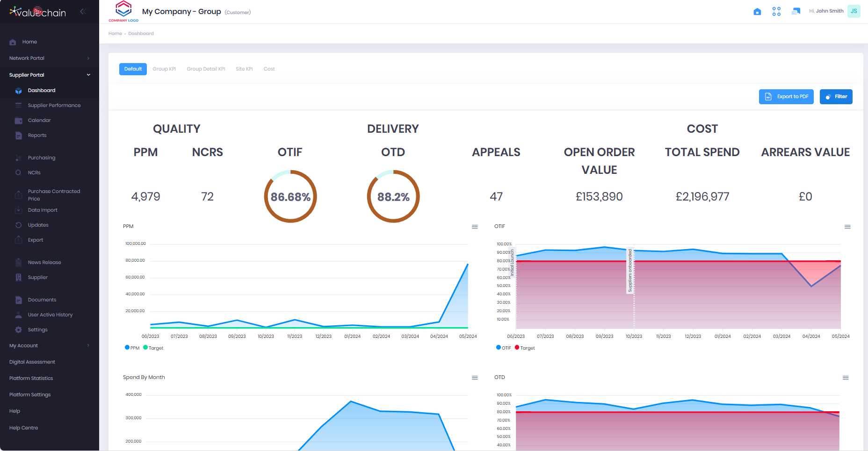Toggle Target red swatch in OTIF legend
This screenshot has width=868, height=451.
pyautogui.click(x=517, y=347)
